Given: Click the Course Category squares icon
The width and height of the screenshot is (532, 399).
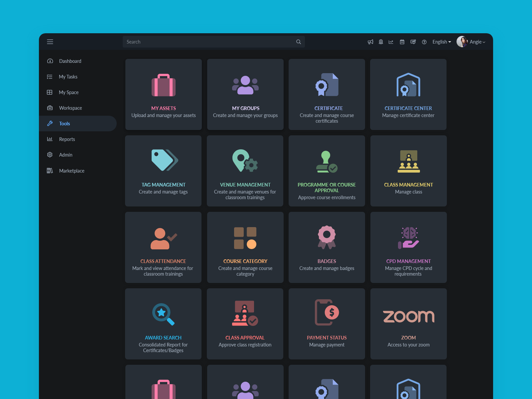Looking at the screenshot, I should point(245,238).
